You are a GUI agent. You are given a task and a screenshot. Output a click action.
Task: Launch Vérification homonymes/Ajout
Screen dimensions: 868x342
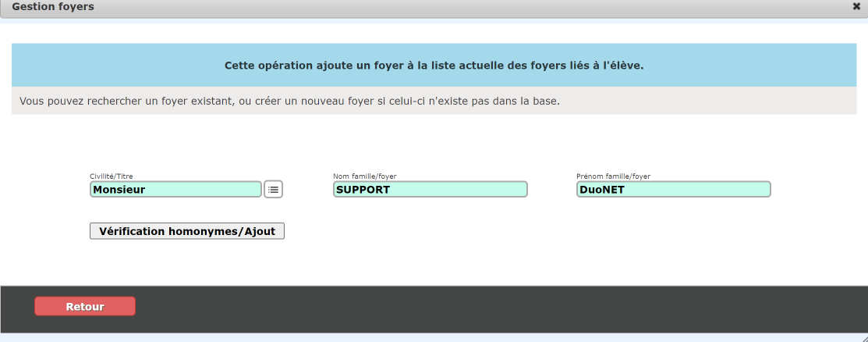coord(187,231)
